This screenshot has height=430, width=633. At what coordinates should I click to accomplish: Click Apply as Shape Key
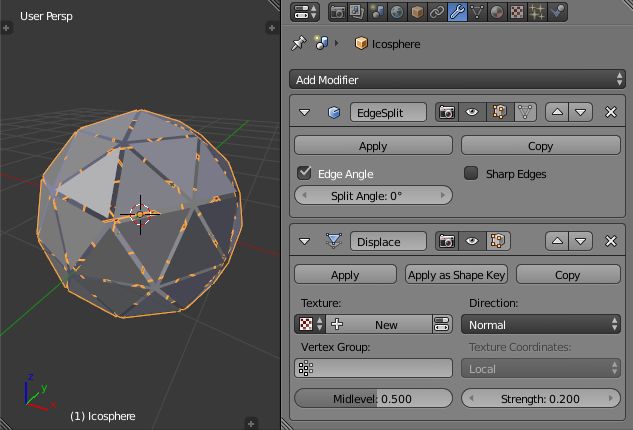click(456, 275)
